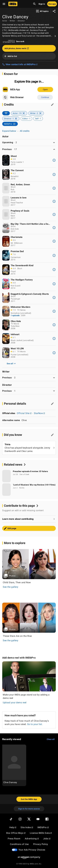Open the Sign in menu item

(x=41, y=4)
